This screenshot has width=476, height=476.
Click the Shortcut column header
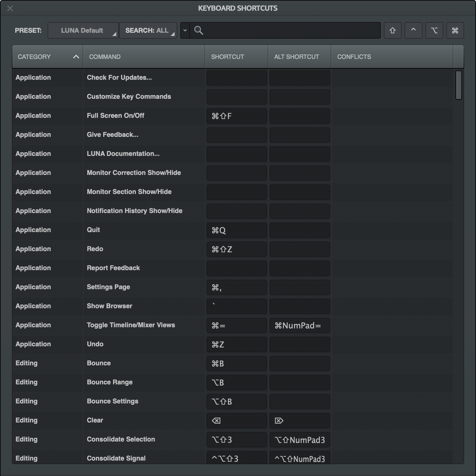pyautogui.click(x=237, y=57)
